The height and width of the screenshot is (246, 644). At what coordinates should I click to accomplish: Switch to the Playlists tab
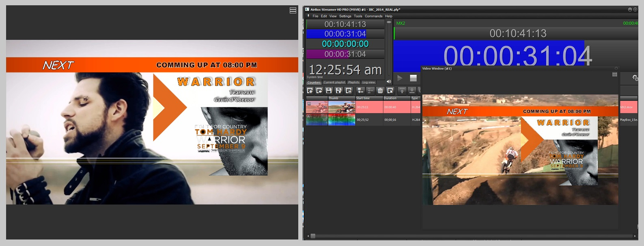pos(354,83)
